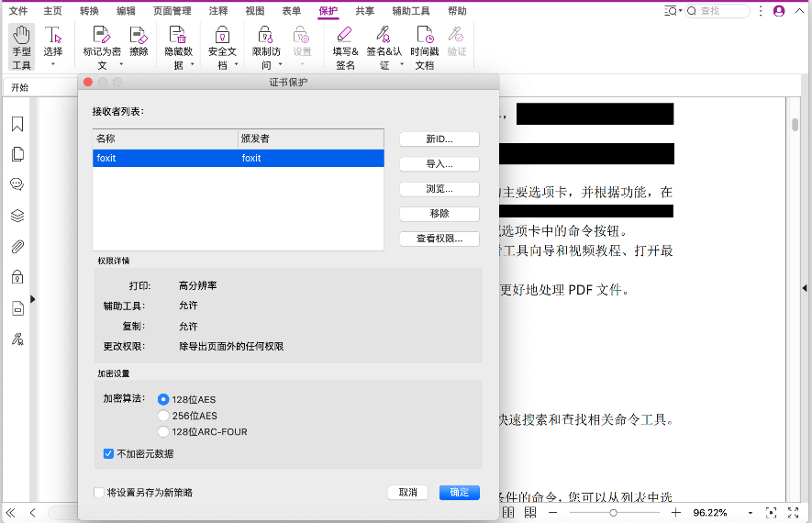The width and height of the screenshot is (812, 523).
Task: Open the Fields panel icon in sidebar
Action: click(x=17, y=308)
